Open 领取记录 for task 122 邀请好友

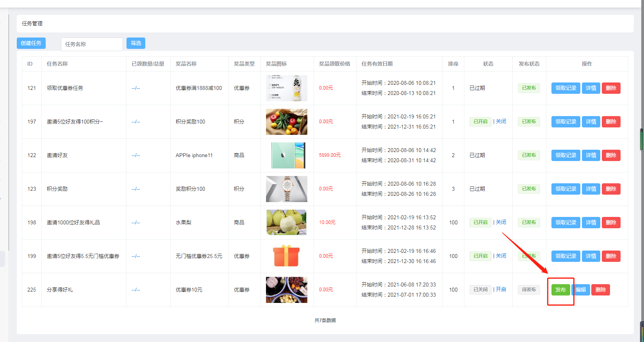pos(566,155)
